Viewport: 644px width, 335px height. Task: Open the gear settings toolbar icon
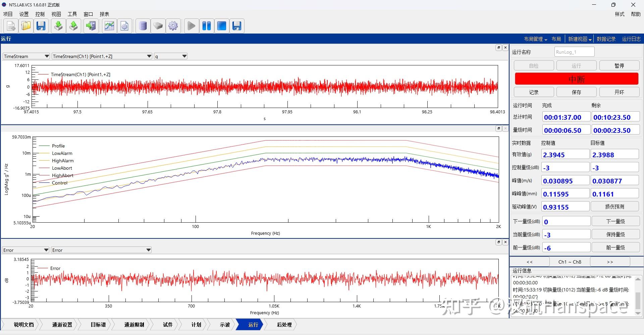click(x=173, y=26)
